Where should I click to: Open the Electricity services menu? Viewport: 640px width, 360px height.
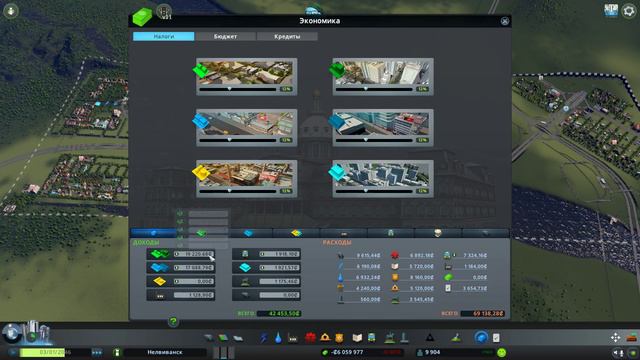point(263,338)
